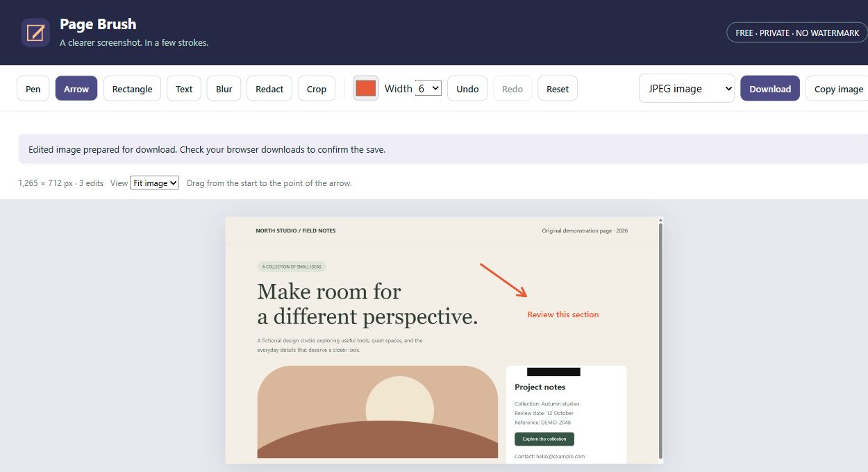Viewport: 868px width, 472px height.
Task: Click the canvas vertical scrollbar
Action: [660, 340]
